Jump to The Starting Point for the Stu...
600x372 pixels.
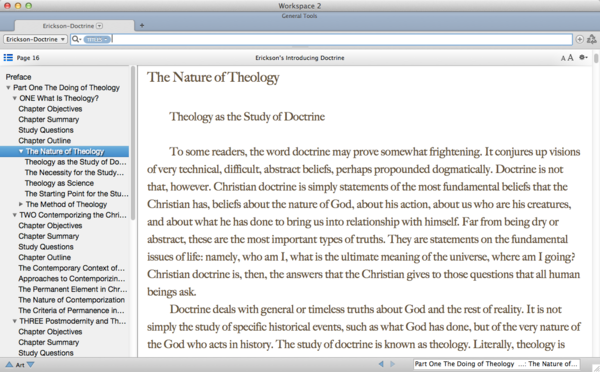(x=77, y=194)
